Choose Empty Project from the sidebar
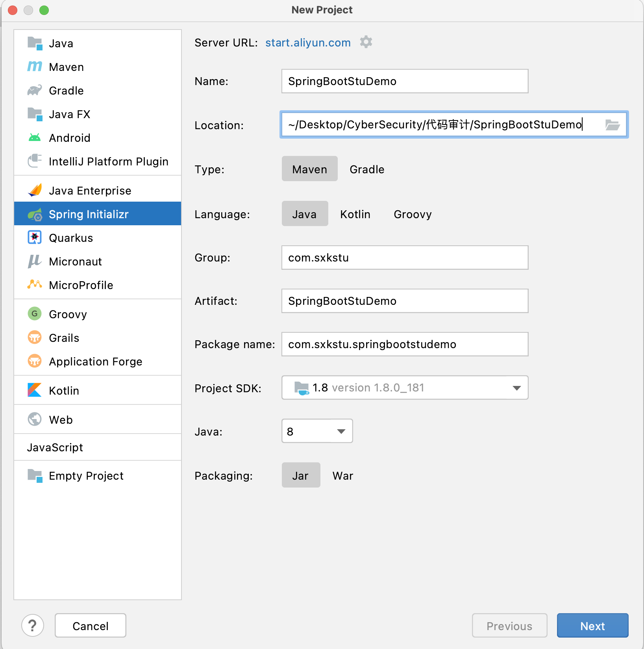Screen dimensions: 644x649 pyautogui.click(x=86, y=476)
